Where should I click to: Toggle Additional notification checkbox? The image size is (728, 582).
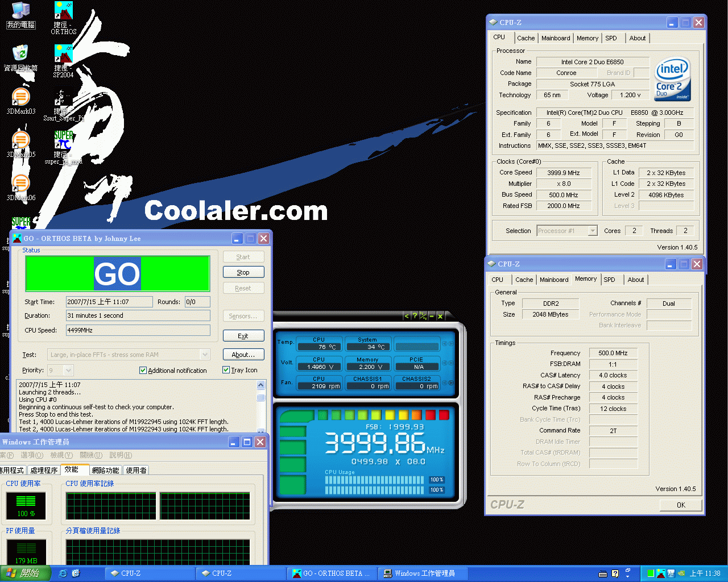click(143, 371)
